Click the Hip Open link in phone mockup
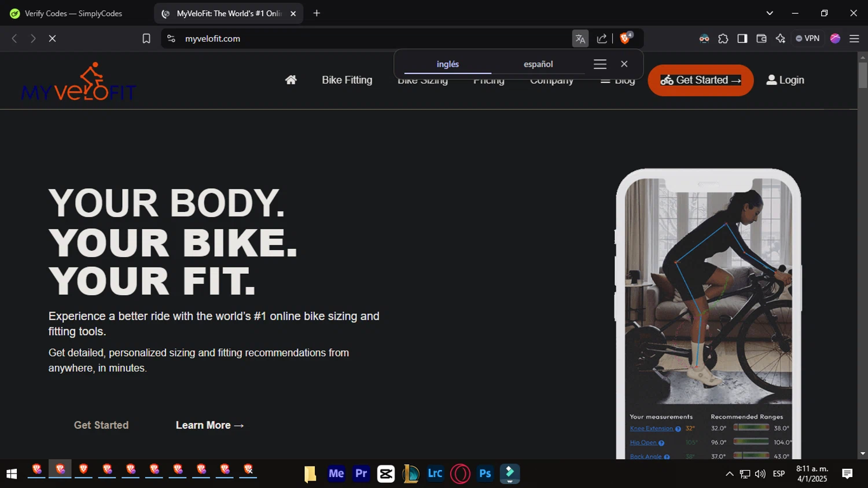 point(643,443)
